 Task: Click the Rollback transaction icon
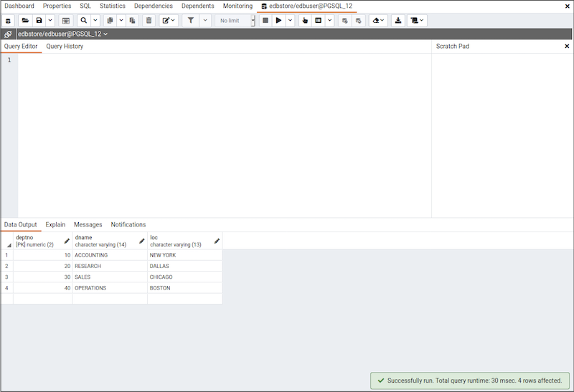click(x=358, y=21)
